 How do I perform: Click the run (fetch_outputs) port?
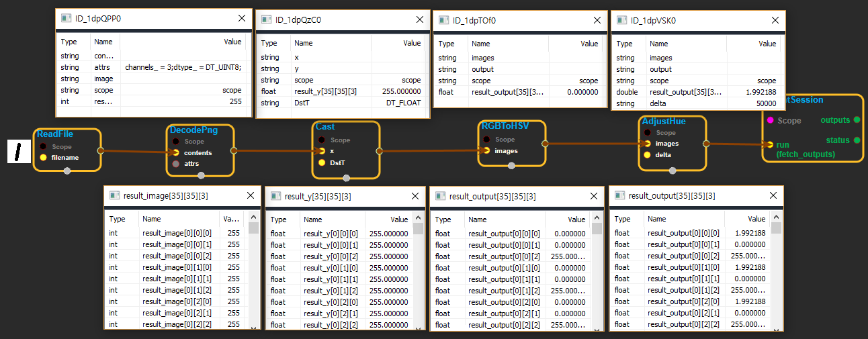[770, 144]
